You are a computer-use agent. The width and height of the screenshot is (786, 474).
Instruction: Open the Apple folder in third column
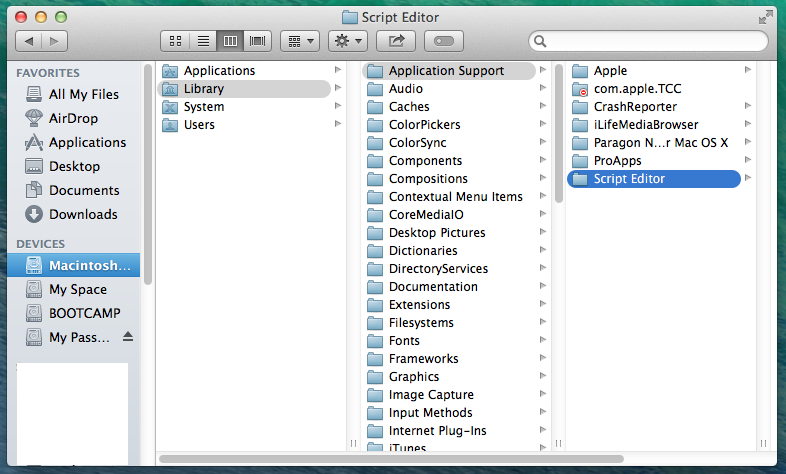pos(654,71)
